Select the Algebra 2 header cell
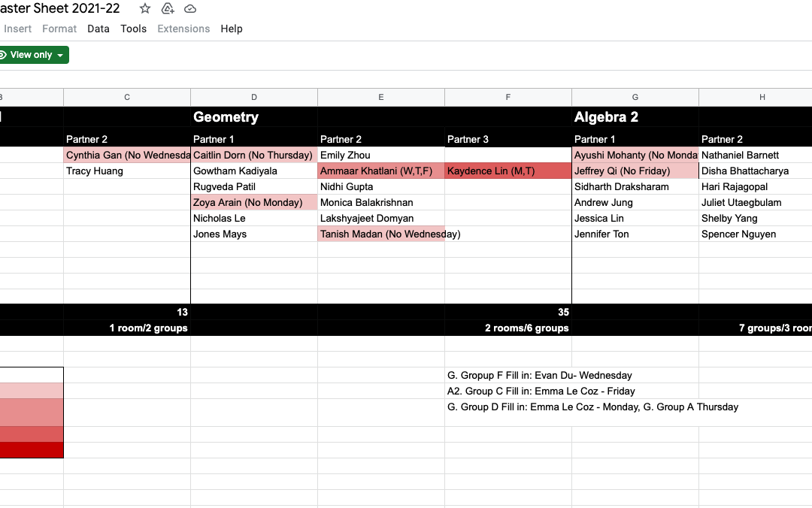Screen dimensions: 812x508 coord(635,117)
